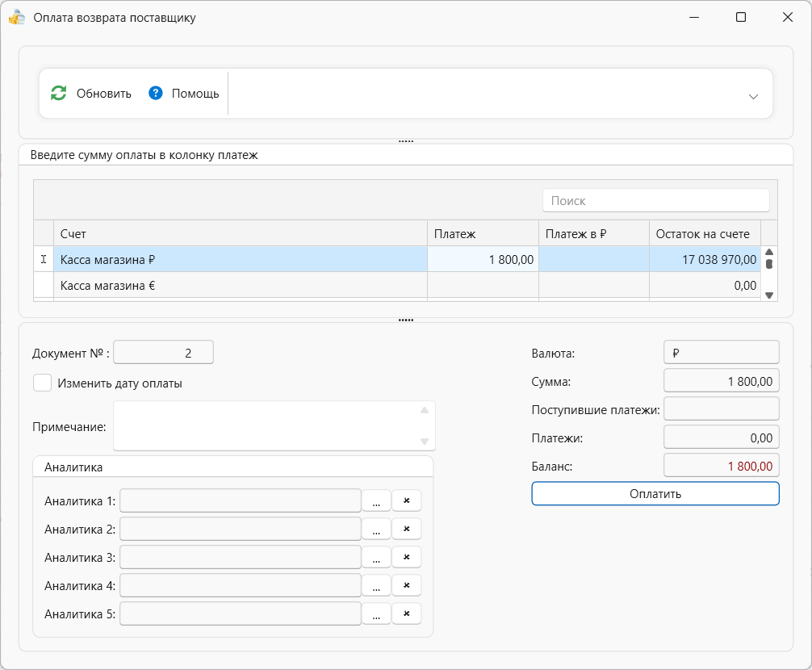Clear Аналитика 2 with its × button

[407, 530]
